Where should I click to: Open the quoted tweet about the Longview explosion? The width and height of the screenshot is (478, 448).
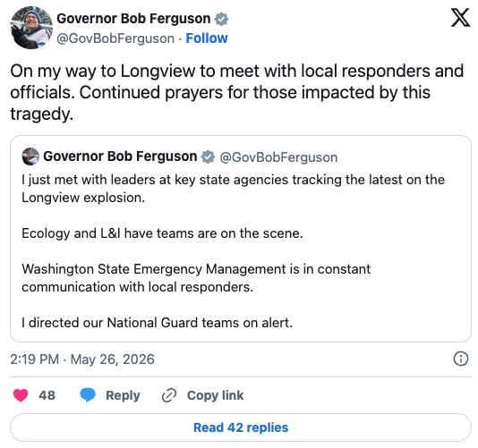pos(241,239)
